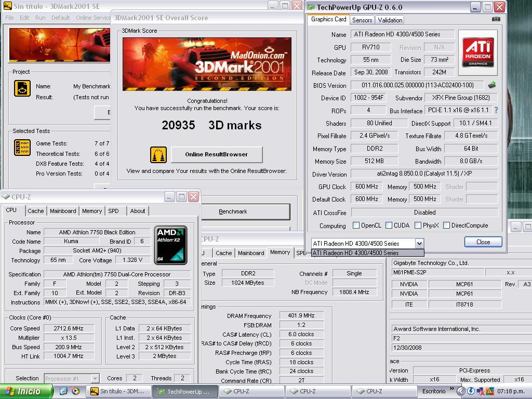The width and height of the screenshot is (532, 399).
Task: Open the Mainboard tab in the second CPU-Z window
Action: click(251, 253)
